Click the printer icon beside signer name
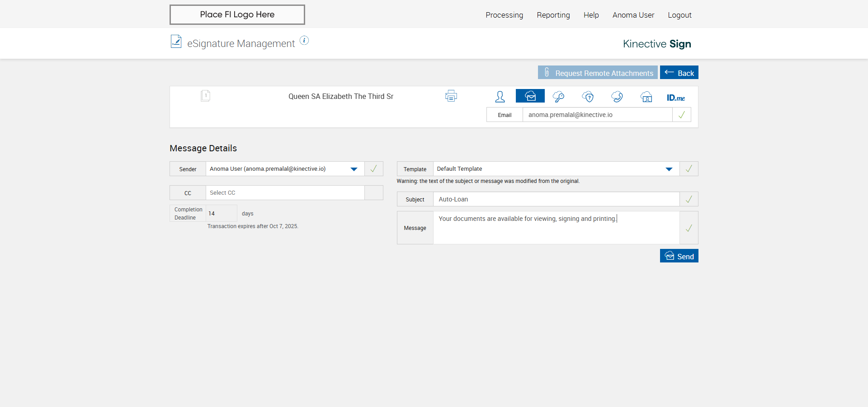Screen dimensions: 868x407 pyautogui.click(x=451, y=96)
